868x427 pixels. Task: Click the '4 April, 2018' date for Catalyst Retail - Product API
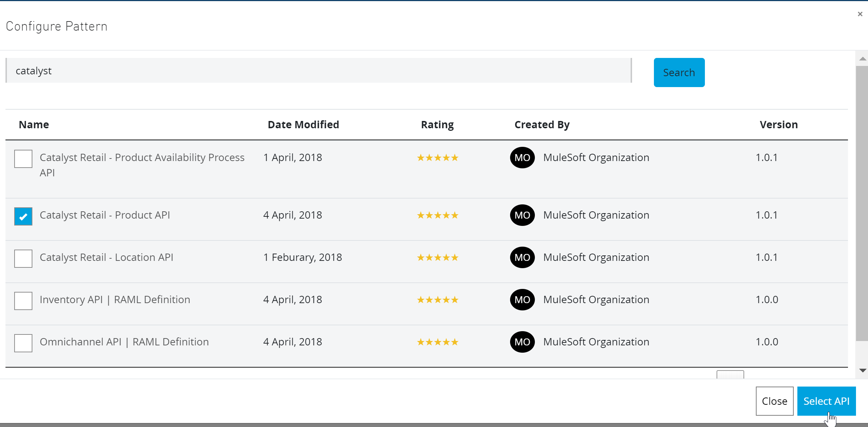[x=293, y=215]
